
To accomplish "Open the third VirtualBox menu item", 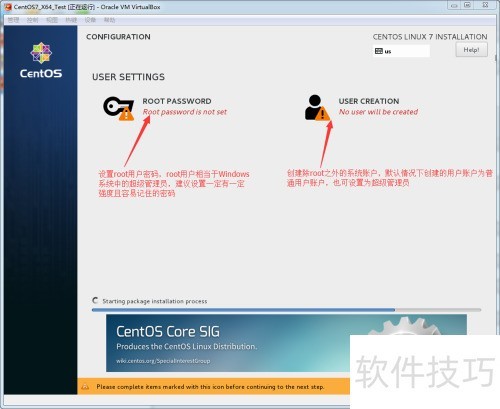I will [52, 20].
